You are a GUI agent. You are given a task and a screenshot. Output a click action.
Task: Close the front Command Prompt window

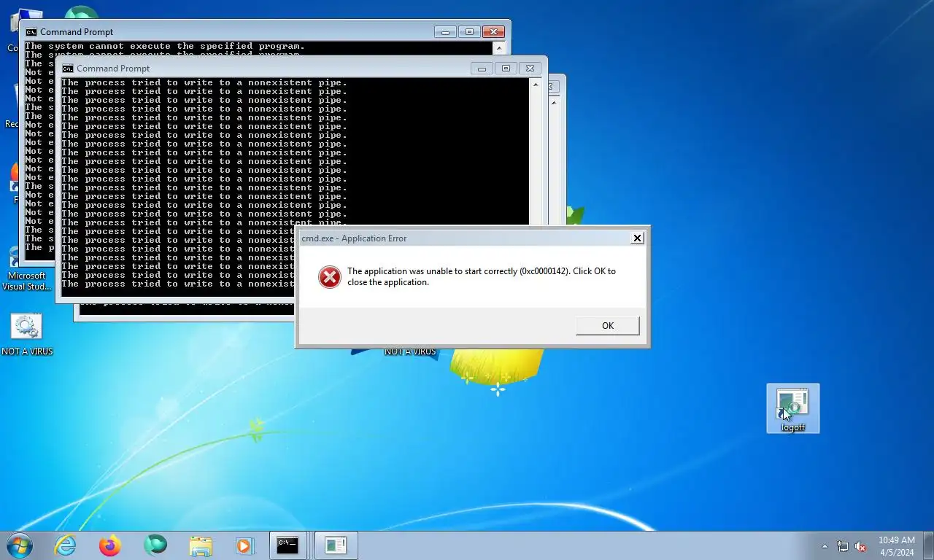click(x=530, y=68)
